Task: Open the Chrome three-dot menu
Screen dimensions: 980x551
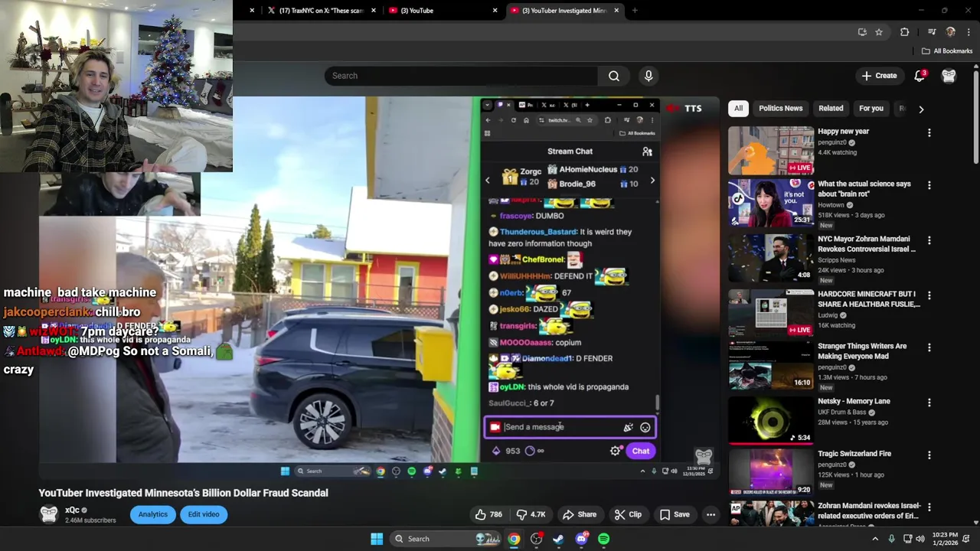Action: click(x=969, y=32)
